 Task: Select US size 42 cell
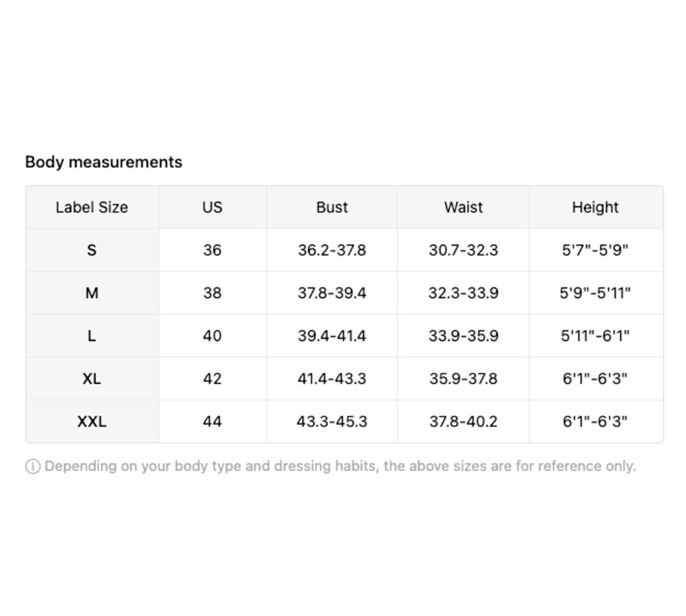click(212, 379)
